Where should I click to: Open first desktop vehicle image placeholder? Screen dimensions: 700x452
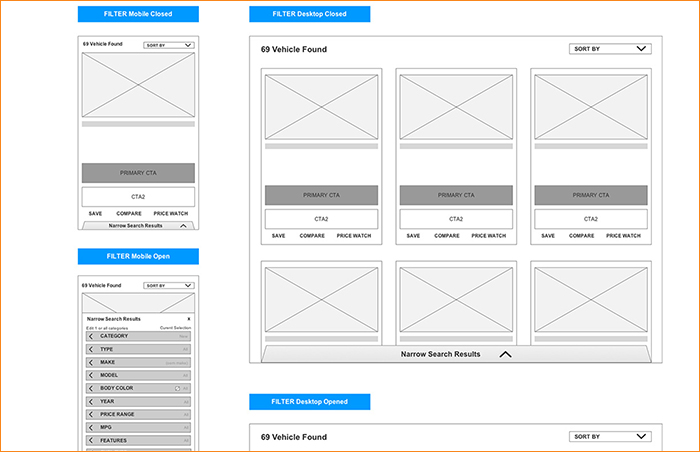[321, 107]
